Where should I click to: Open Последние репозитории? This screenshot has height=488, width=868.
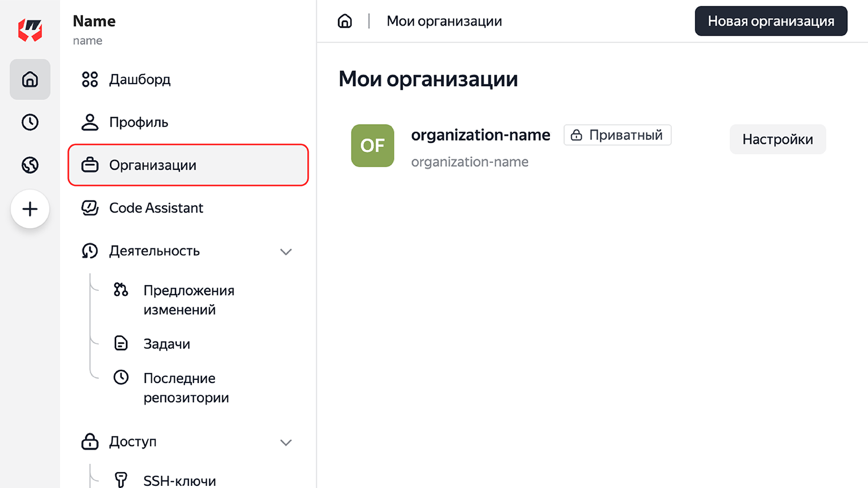pyautogui.click(x=186, y=387)
